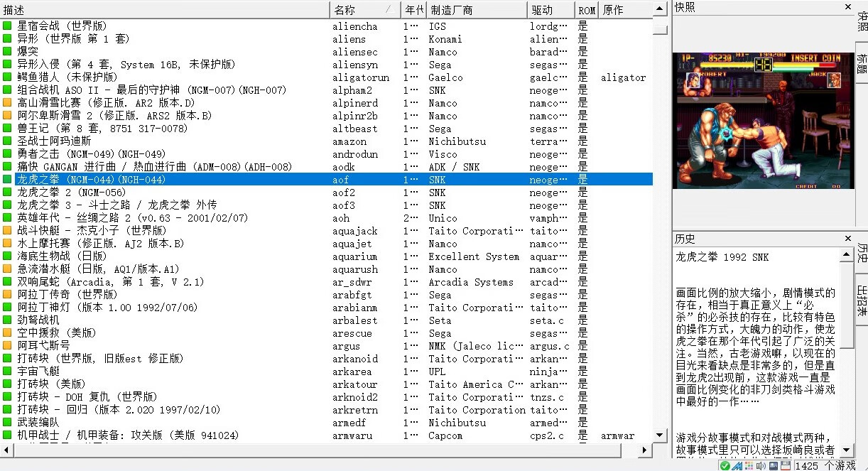
Task: Sort list by 驱动 column header
Action: pos(550,10)
